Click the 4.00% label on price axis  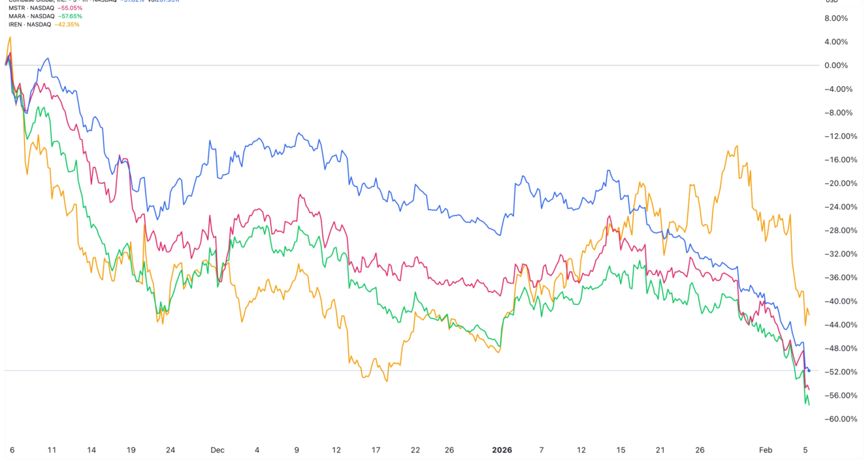[836, 41]
